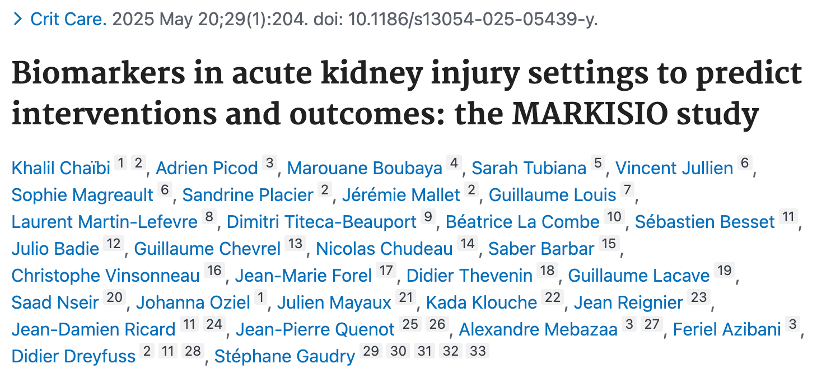Viewport: 832px width, 382px height.
Task: Click affiliation 7 beside Guillaume Louis
Action: (x=628, y=190)
